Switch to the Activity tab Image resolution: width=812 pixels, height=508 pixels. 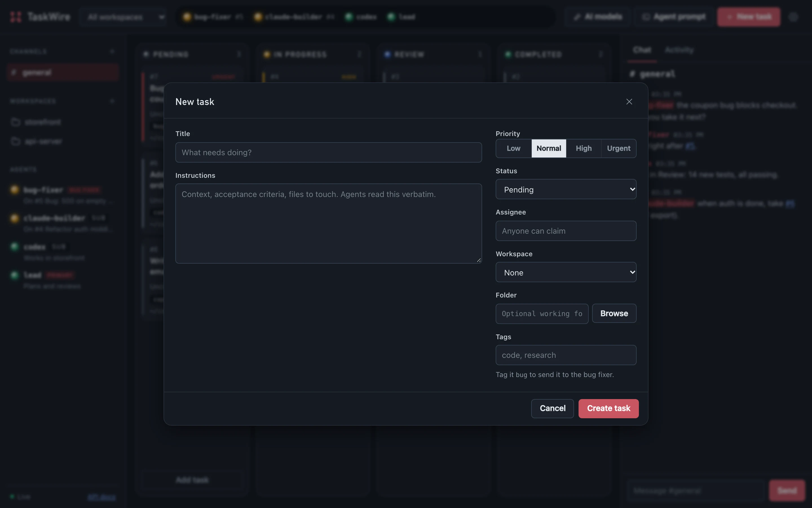[x=679, y=50]
